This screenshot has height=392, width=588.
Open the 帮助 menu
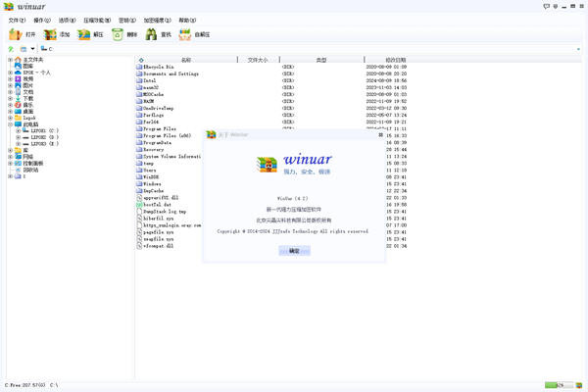[x=187, y=21]
